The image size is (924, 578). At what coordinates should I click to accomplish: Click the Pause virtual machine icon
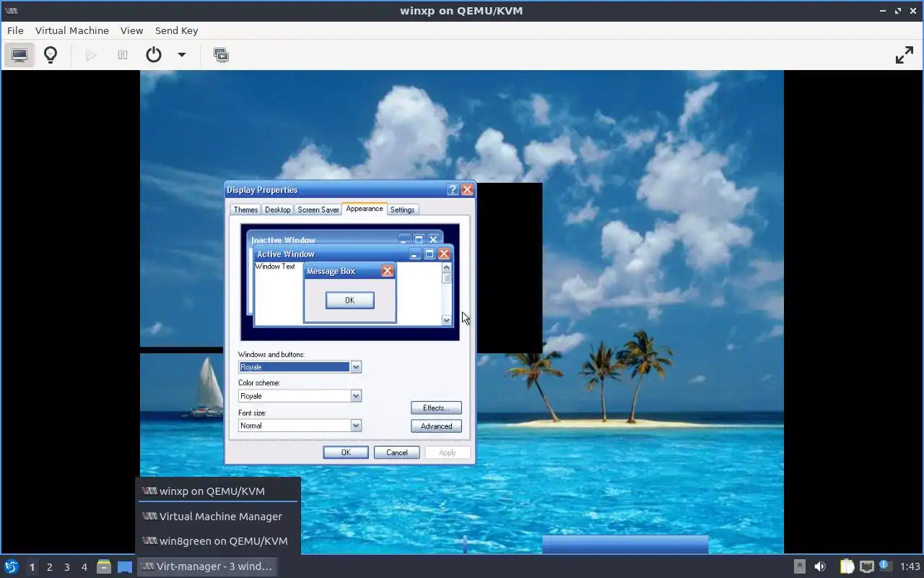coord(123,55)
